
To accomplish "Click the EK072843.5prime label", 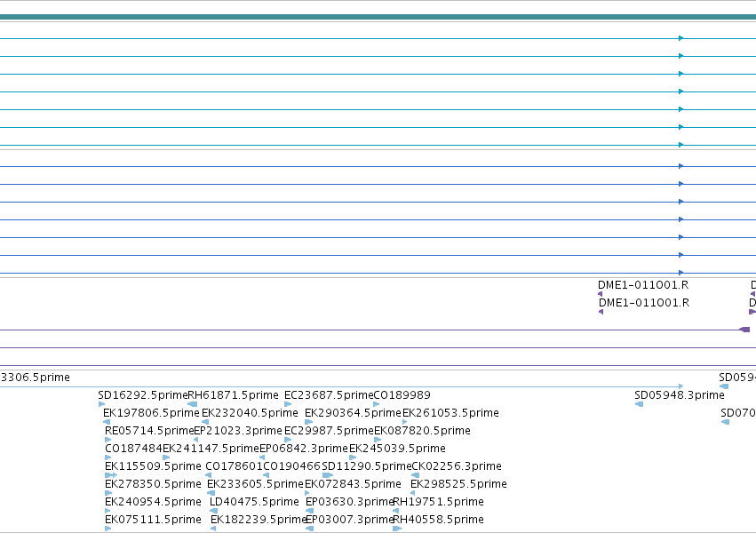I will pyautogui.click(x=353, y=484).
